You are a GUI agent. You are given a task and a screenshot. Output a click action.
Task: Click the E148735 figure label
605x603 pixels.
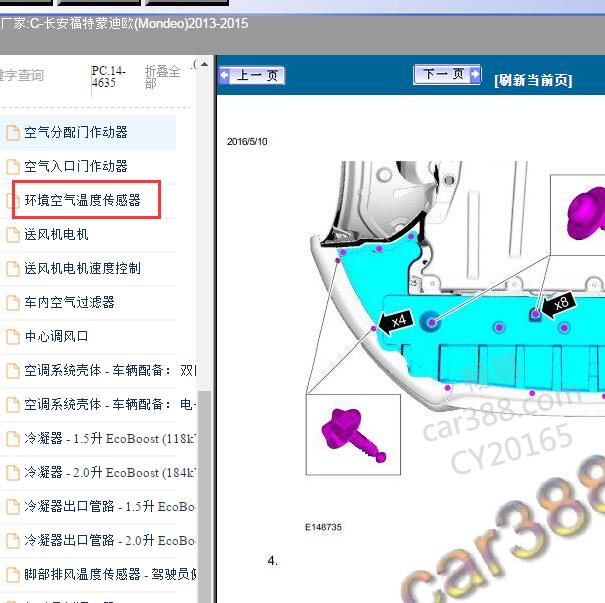click(x=323, y=527)
